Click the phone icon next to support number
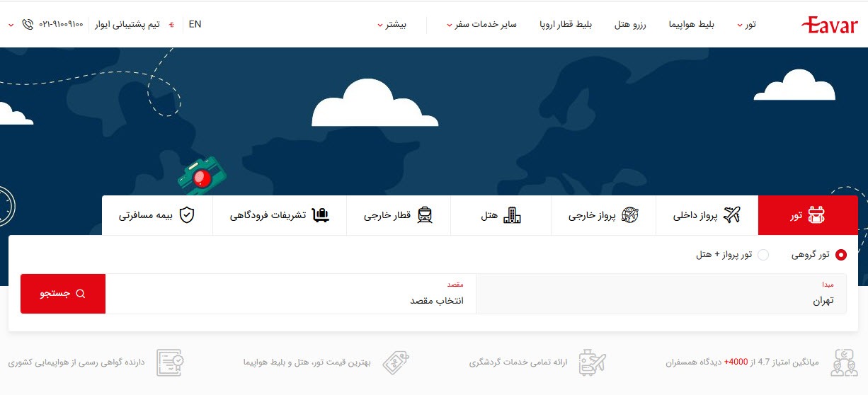The image size is (868, 395). tap(28, 24)
